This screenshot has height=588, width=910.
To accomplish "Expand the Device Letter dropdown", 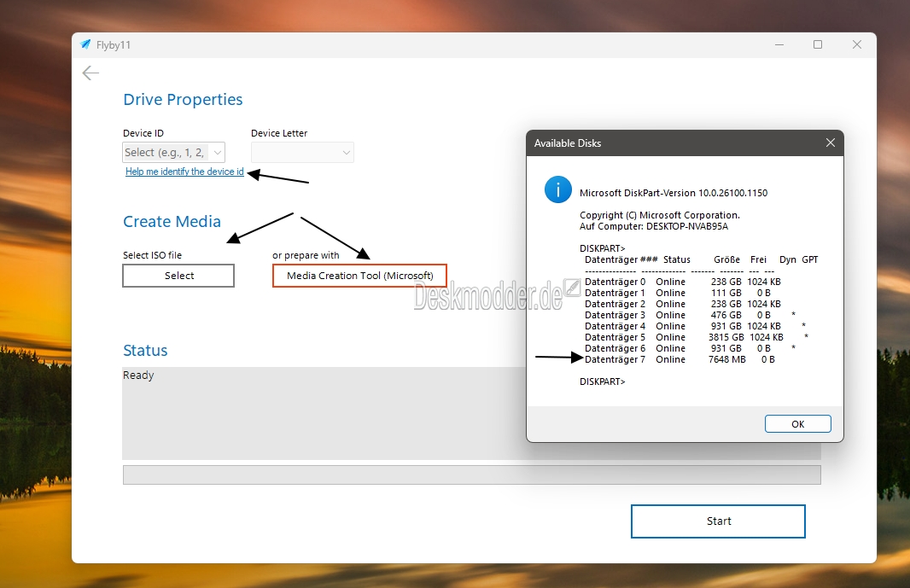I will 302,153.
